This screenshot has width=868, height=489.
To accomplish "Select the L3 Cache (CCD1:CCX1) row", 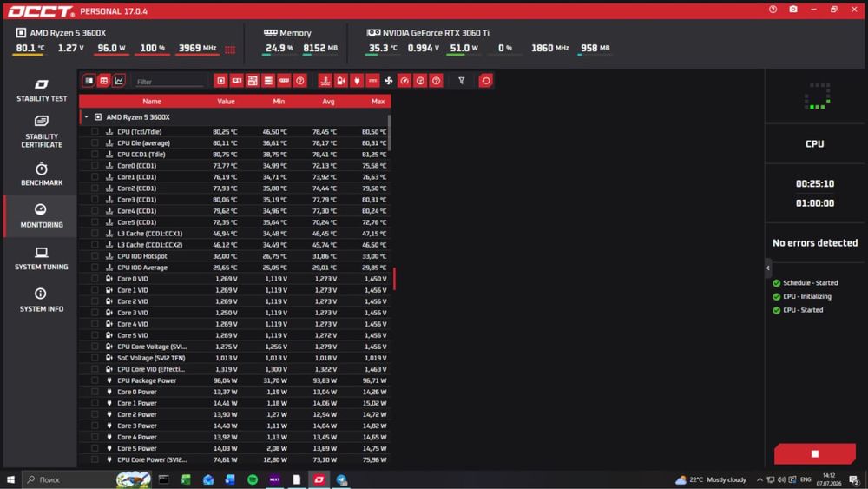I will point(235,233).
